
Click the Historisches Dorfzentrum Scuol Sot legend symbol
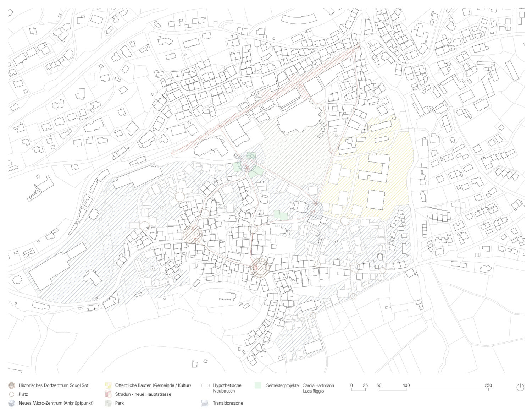(x=12, y=385)
